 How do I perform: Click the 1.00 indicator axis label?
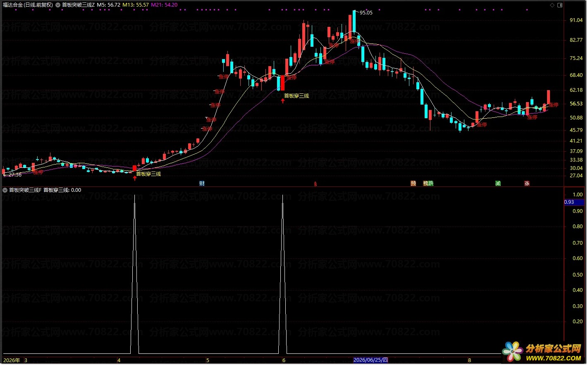(x=578, y=195)
